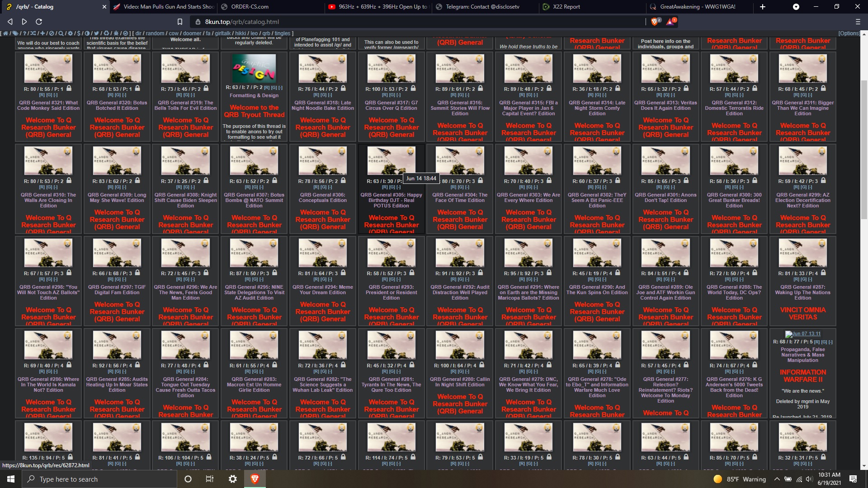Viewport: 868px width, 488px height.
Task: Open Brave hamburger main menu
Action: coord(858,22)
